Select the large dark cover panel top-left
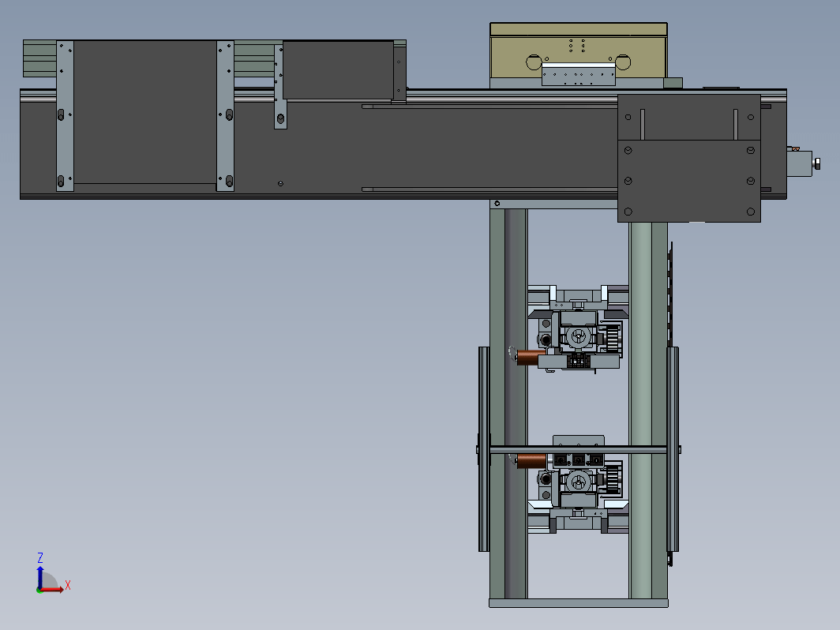The image size is (840, 630). (145, 112)
